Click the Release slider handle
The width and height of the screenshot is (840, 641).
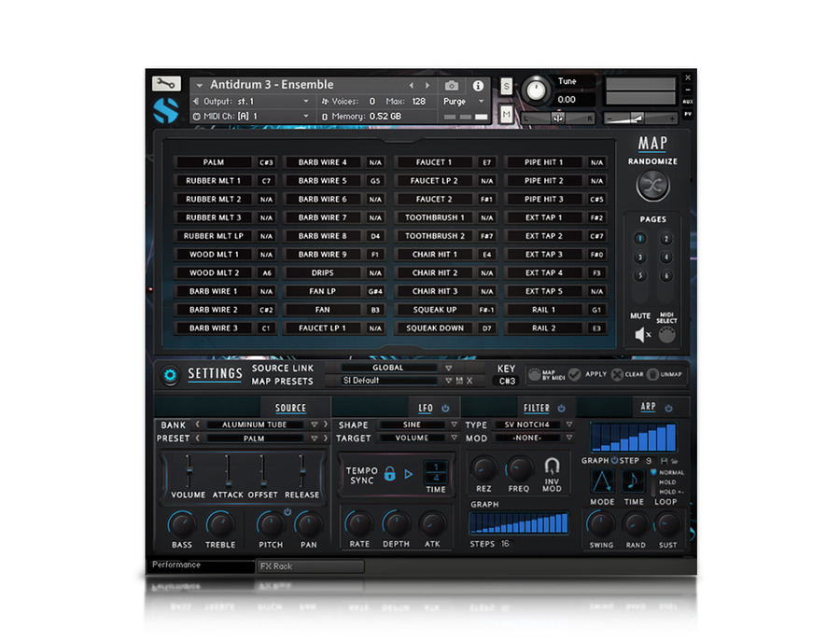(x=302, y=472)
